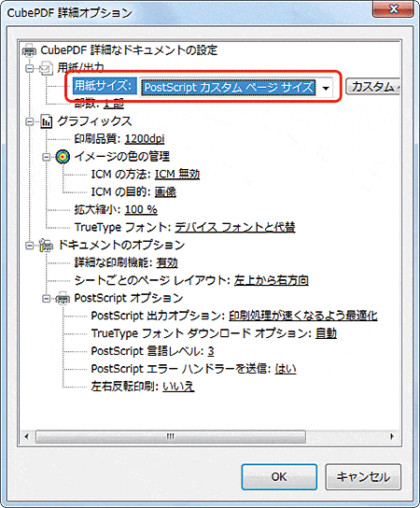
Task: Click the printer icon beside CubePDF 詳細なドキュメントの設定
Action: [30, 50]
